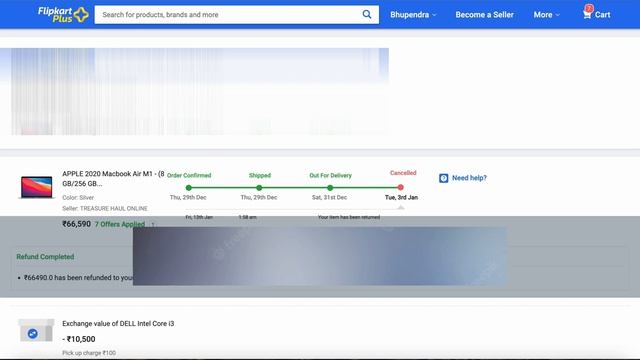Open the Bhupendra account dropdown
This screenshot has height=360, width=640.
(413, 15)
